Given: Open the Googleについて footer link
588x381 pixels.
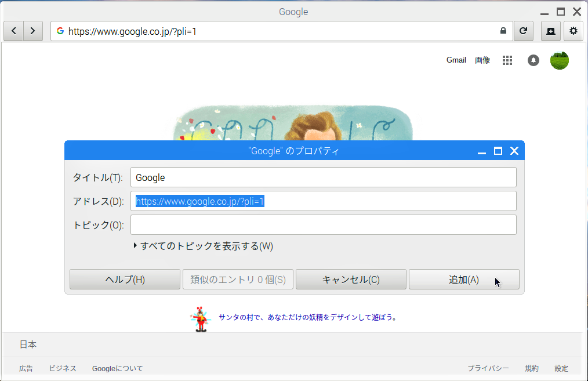Looking at the screenshot, I should (x=117, y=368).
